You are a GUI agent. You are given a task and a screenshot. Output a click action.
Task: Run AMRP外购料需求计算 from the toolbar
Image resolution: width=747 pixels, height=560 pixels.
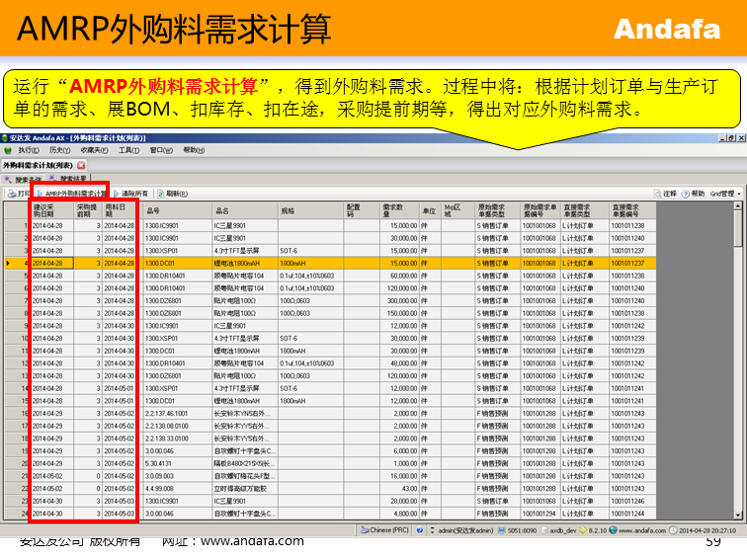pyautogui.click(x=75, y=194)
